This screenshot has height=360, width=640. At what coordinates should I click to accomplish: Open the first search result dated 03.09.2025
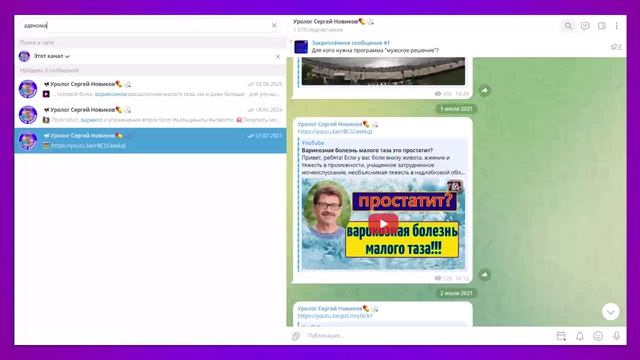150,89
